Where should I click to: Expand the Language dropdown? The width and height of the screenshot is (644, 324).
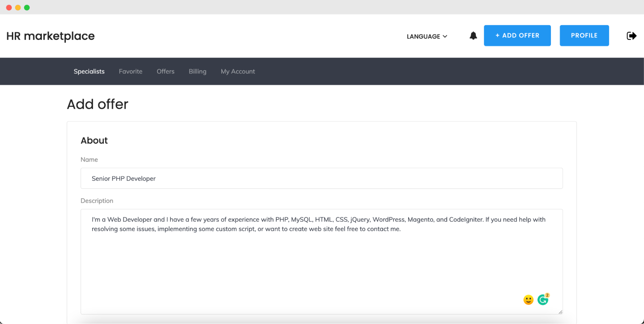coord(427,36)
